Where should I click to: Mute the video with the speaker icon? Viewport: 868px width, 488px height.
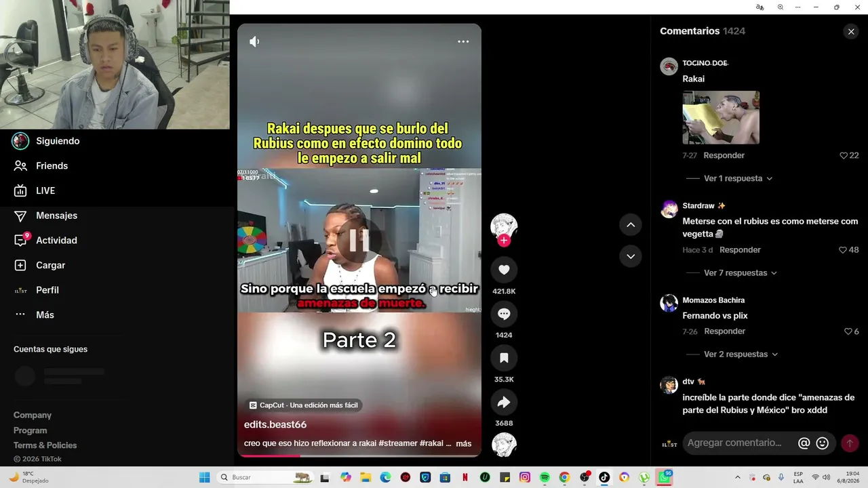(254, 42)
